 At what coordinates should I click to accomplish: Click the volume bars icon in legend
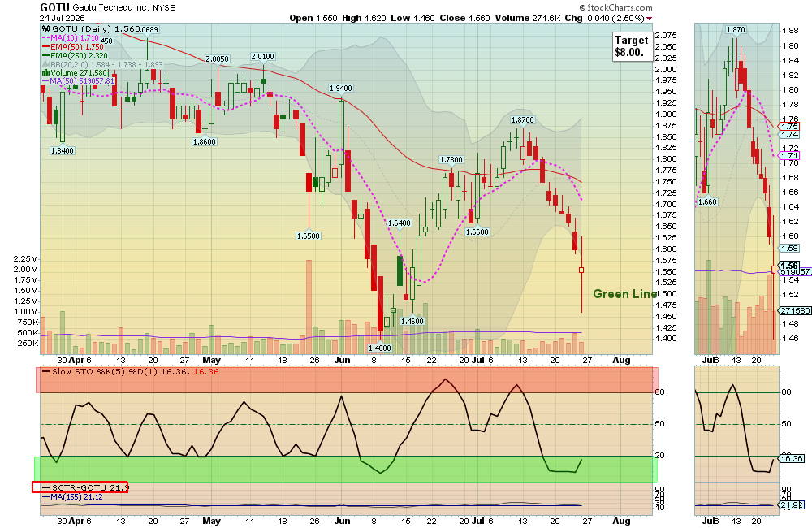click(x=45, y=73)
